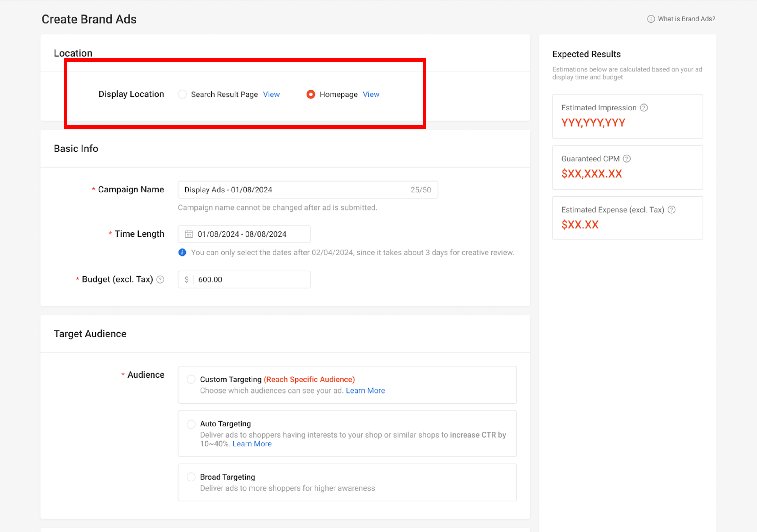Open the Target Audience section header
The width and height of the screenshot is (757, 532).
(x=90, y=334)
